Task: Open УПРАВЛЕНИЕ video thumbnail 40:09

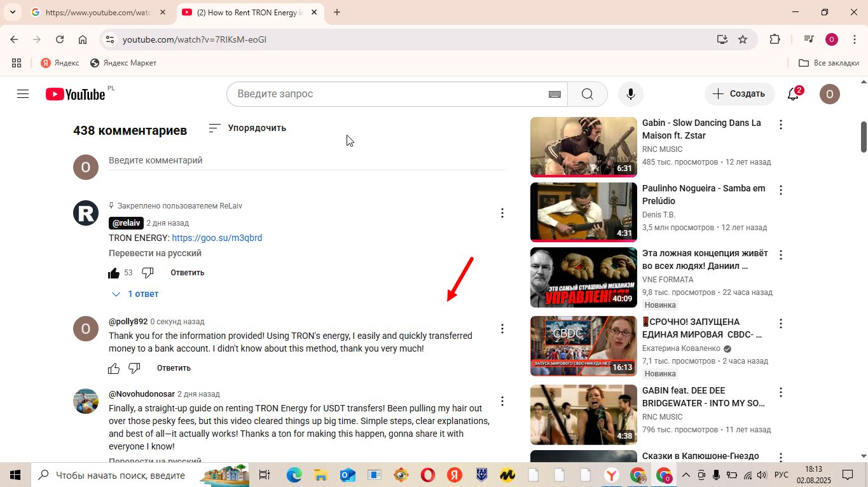Action: (584, 277)
